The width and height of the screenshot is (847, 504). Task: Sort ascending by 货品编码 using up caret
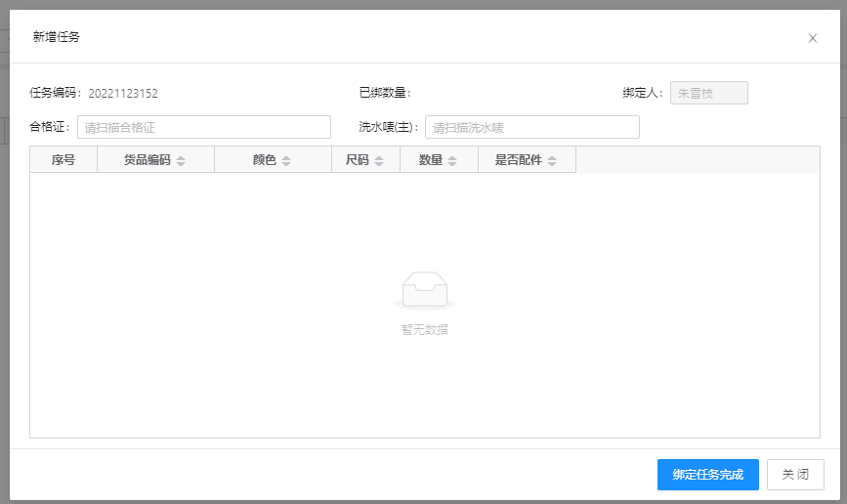pyautogui.click(x=181, y=157)
